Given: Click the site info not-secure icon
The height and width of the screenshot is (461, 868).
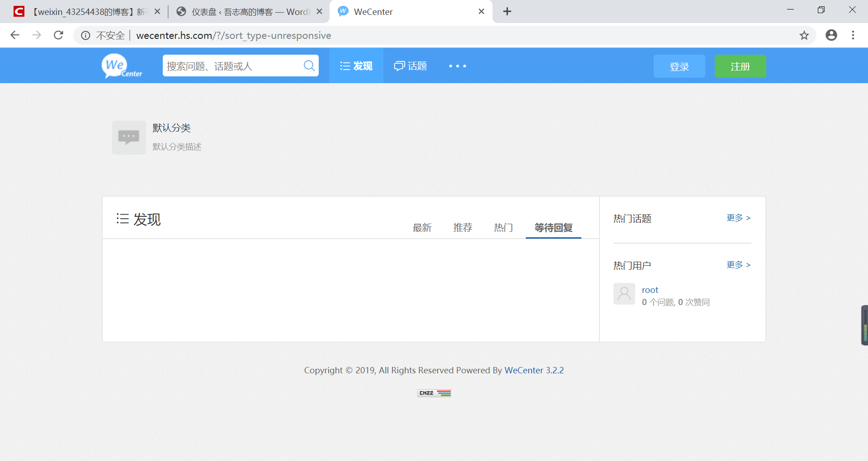Looking at the screenshot, I should coord(85,35).
